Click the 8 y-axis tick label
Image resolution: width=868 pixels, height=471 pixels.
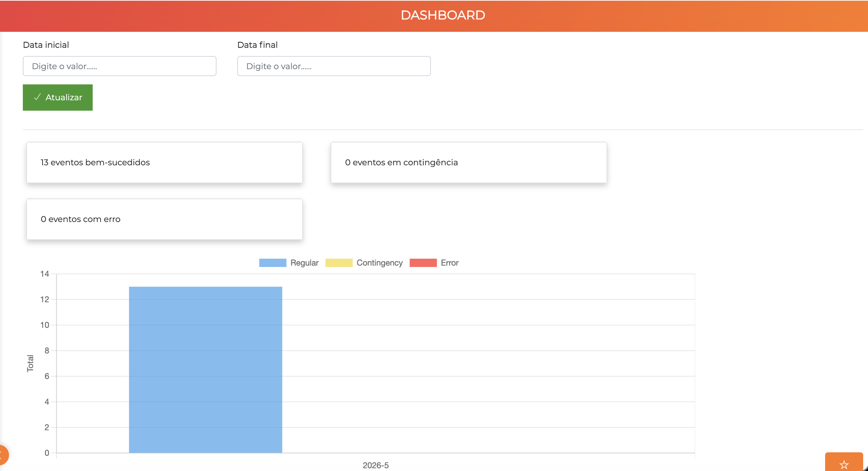[x=47, y=351]
